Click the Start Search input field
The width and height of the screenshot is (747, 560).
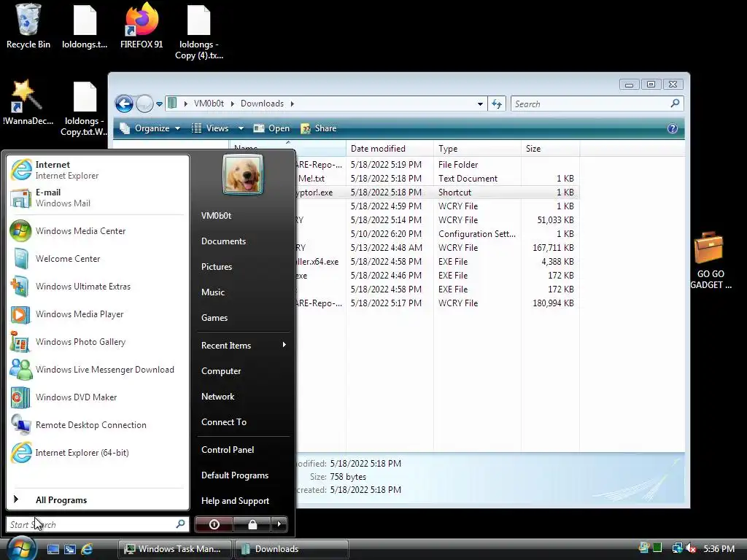[98, 524]
